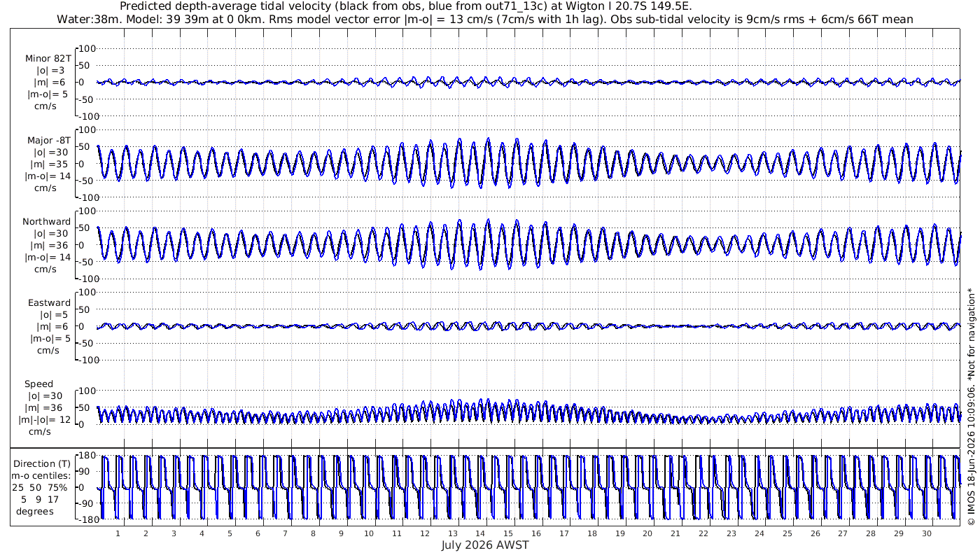This screenshot has height=560, width=980.
Task: Select the 'Major -8T' panel label
Action: coord(48,140)
